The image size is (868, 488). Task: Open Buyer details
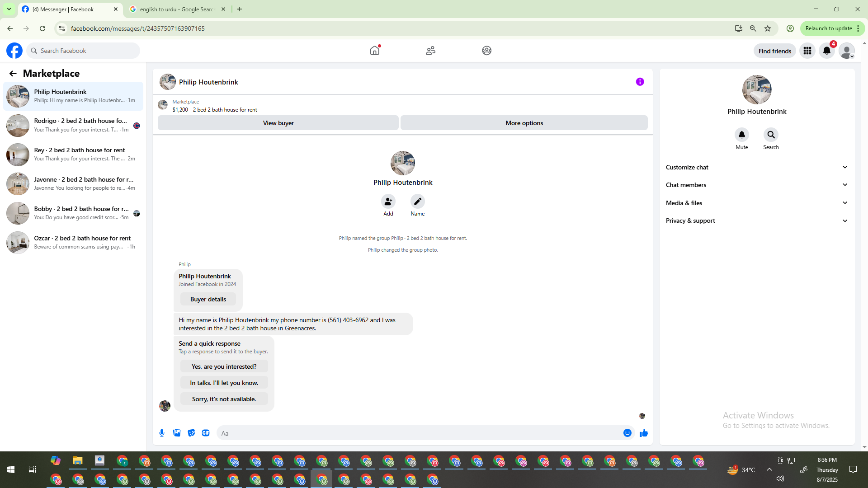click(208, 299)
